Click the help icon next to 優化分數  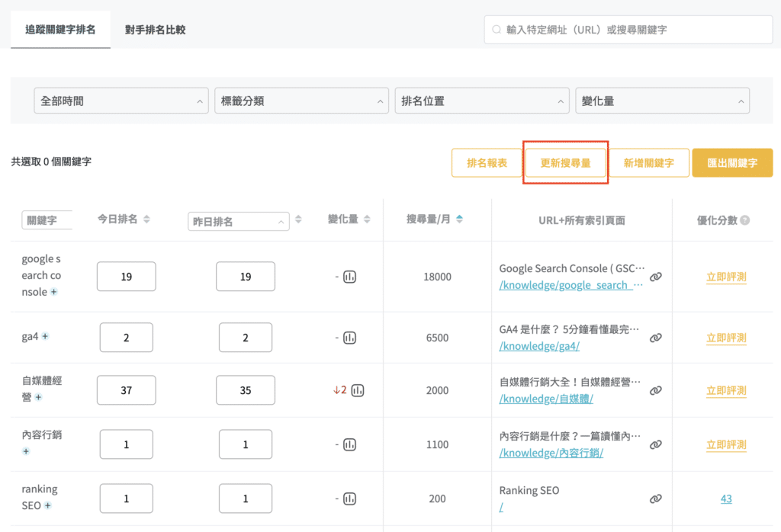coord(744,220)
